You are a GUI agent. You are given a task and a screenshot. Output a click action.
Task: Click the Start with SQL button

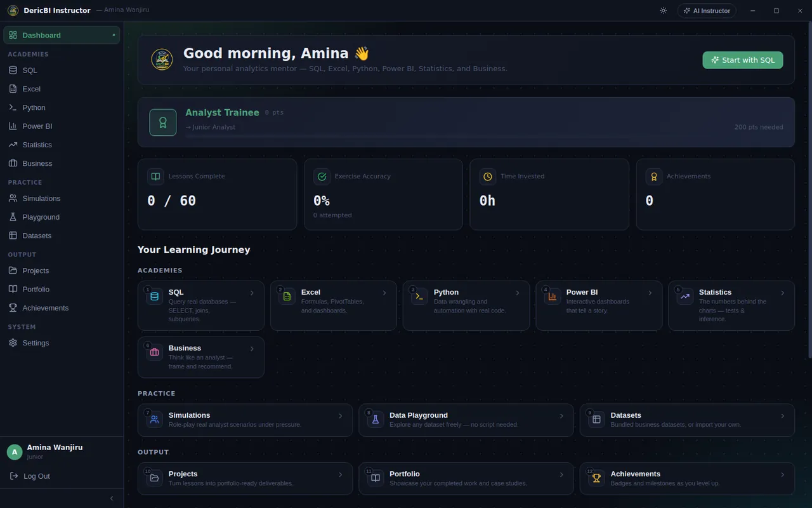[743, 60]
